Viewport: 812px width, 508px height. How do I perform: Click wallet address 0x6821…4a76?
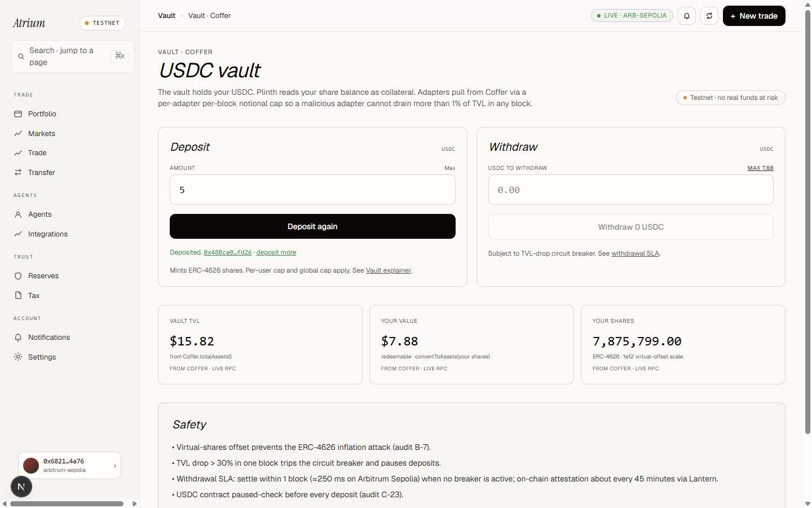64,461
